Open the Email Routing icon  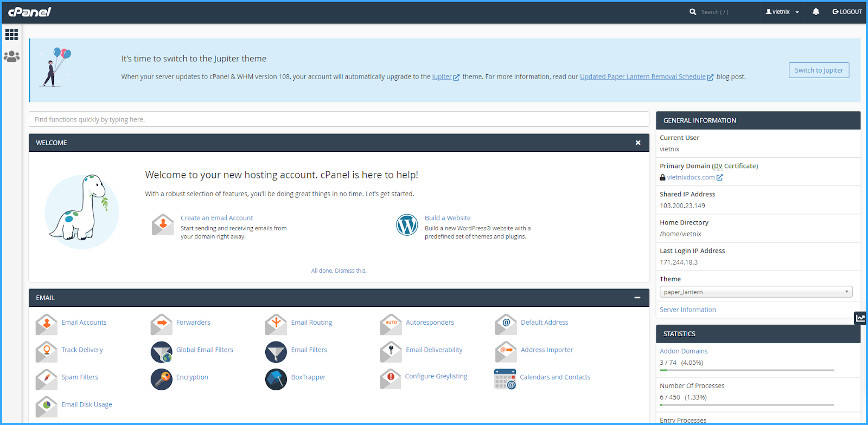[276, 324]
